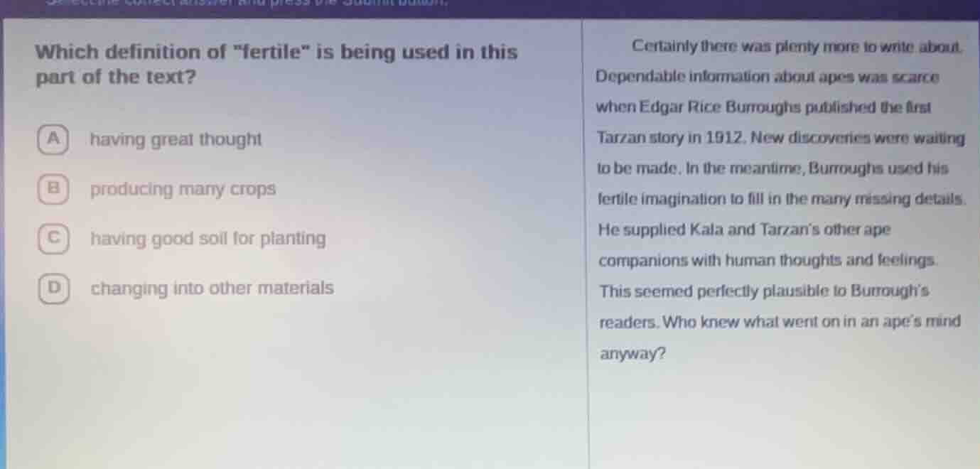This screenshot has width=980, height=469.
Task: Click the instruction bar mentioning the Submit button
Action: coord(249,4)
